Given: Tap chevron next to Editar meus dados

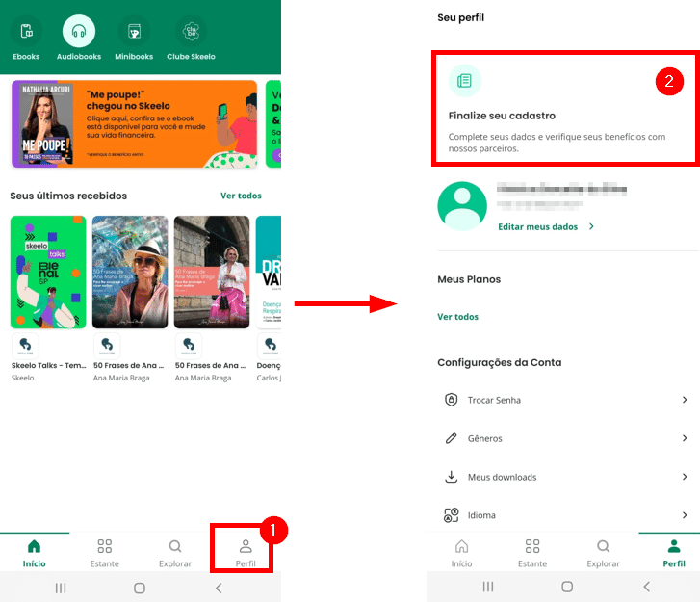Looking at the screenshot, I should point(591,227).
